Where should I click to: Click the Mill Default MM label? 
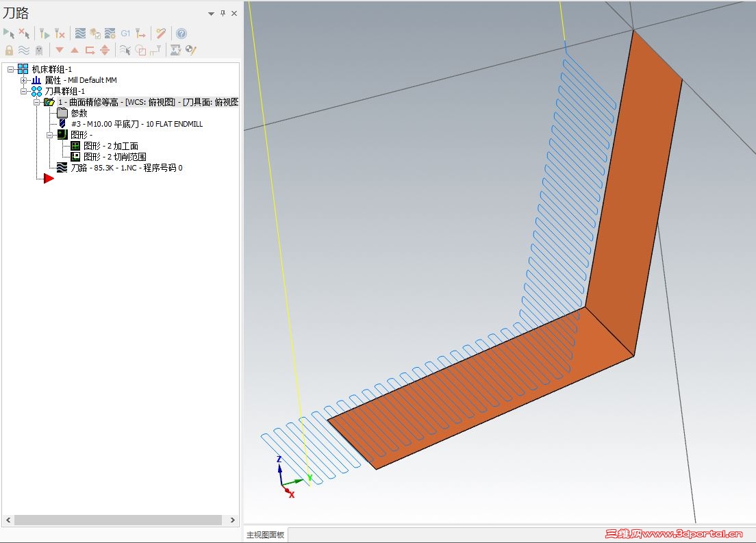(x=92, y=80)
